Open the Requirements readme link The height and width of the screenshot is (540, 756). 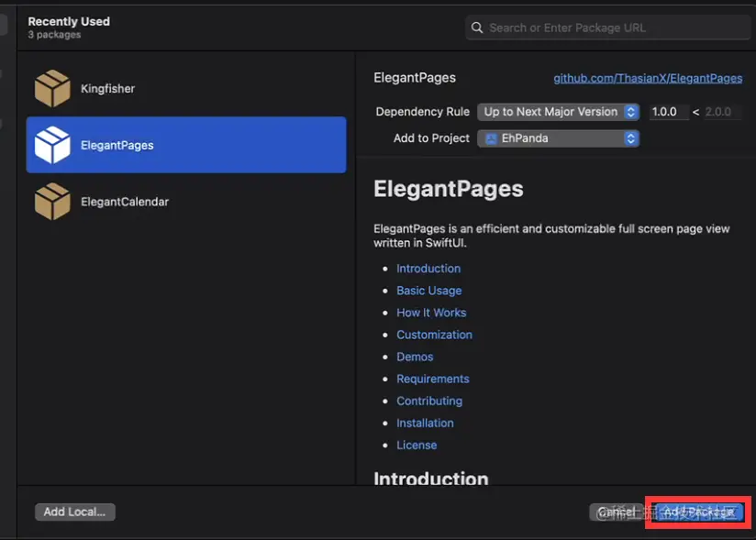pos(432,380)
